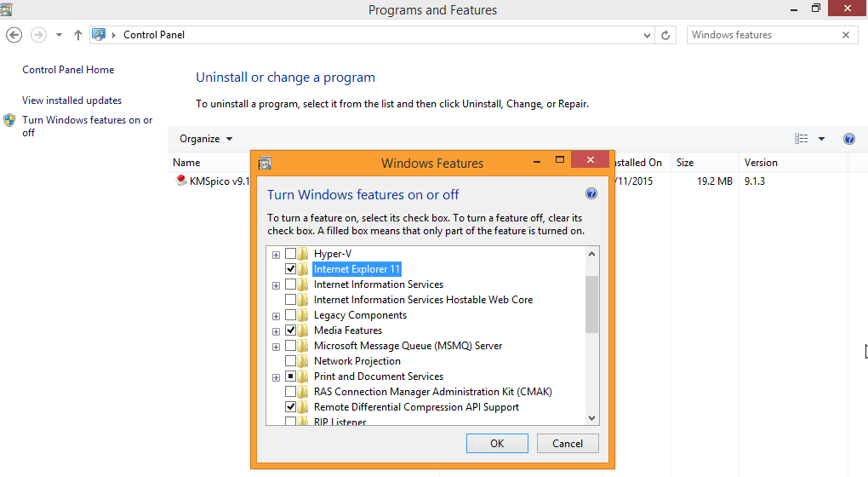The height and width of the screenshot is (477, 868).
Task: Click the shield icon beside Turn Windows features
Action: 9,120
